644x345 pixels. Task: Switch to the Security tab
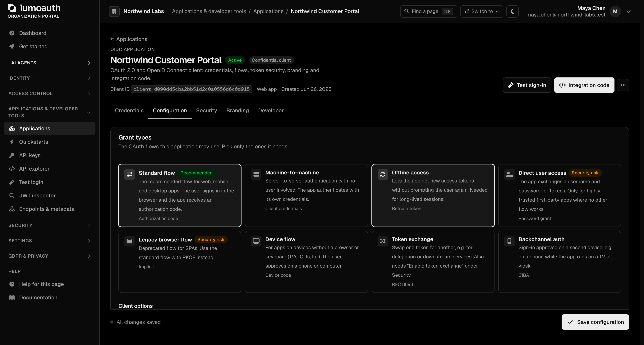pos(206,111)
